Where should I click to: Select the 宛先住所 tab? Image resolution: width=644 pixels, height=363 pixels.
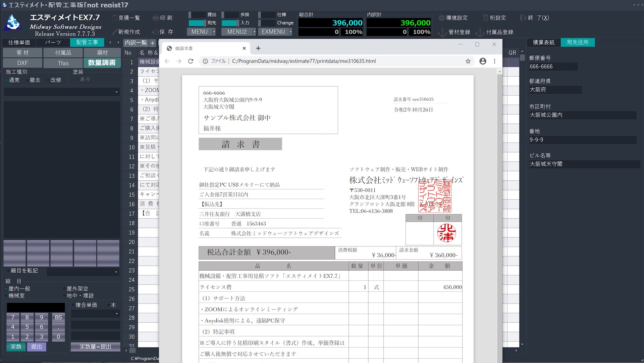tap(578, 42)
